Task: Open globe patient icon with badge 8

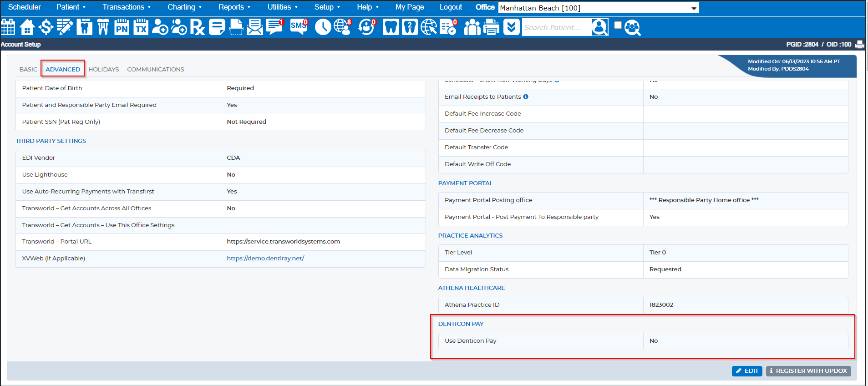Action: pos(342,27)
